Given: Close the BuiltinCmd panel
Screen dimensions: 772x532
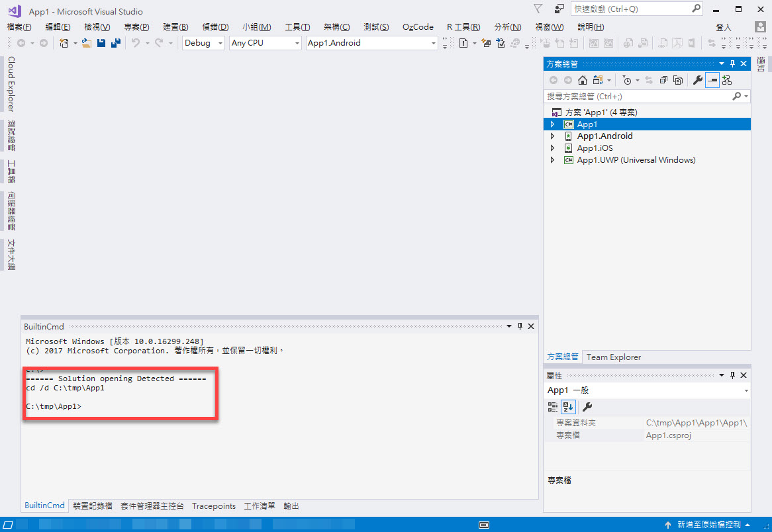Looking at the screenshot, I should pos(531,326).
